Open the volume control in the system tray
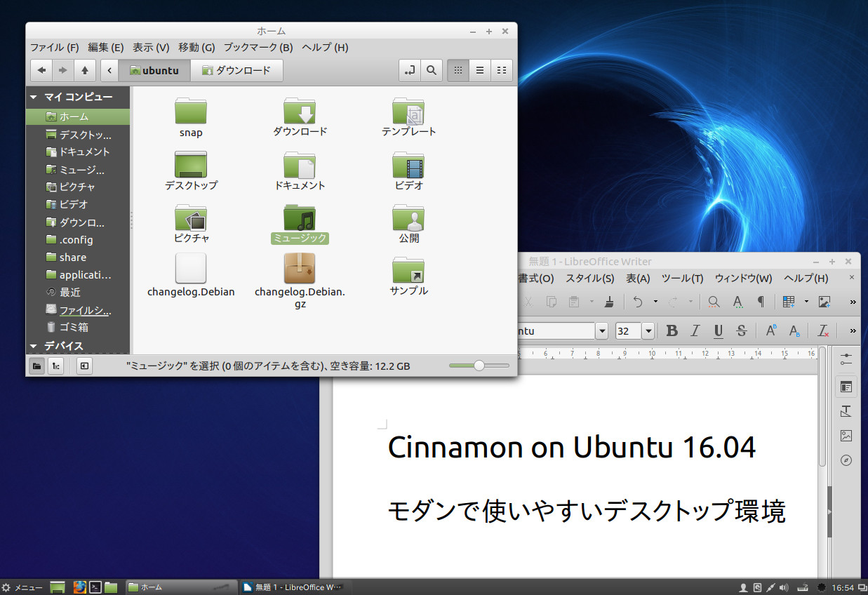Image resolution: width=868 pixels, height=595 pixels. [782, 587]
